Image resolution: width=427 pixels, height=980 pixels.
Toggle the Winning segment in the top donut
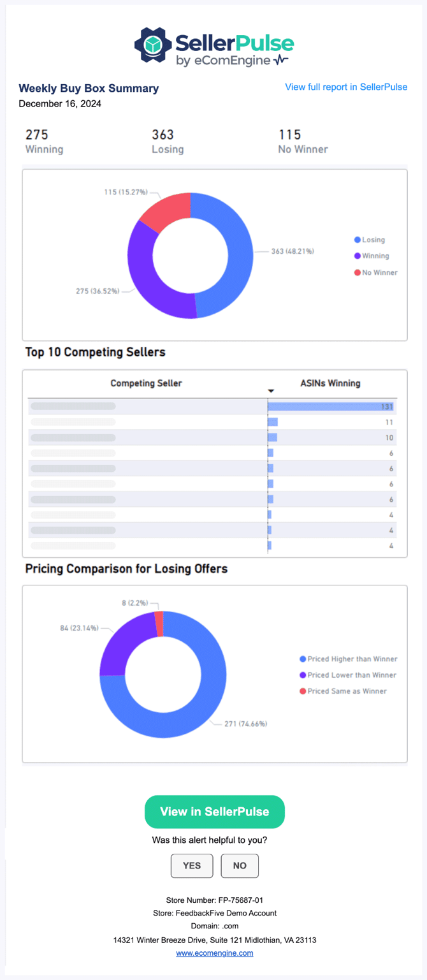point(139,274)
